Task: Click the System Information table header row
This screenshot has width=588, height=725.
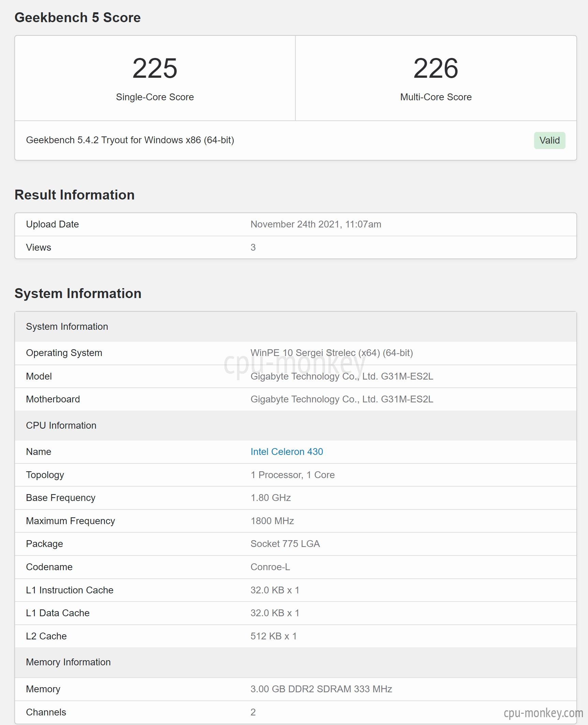Action: [295, 327]
